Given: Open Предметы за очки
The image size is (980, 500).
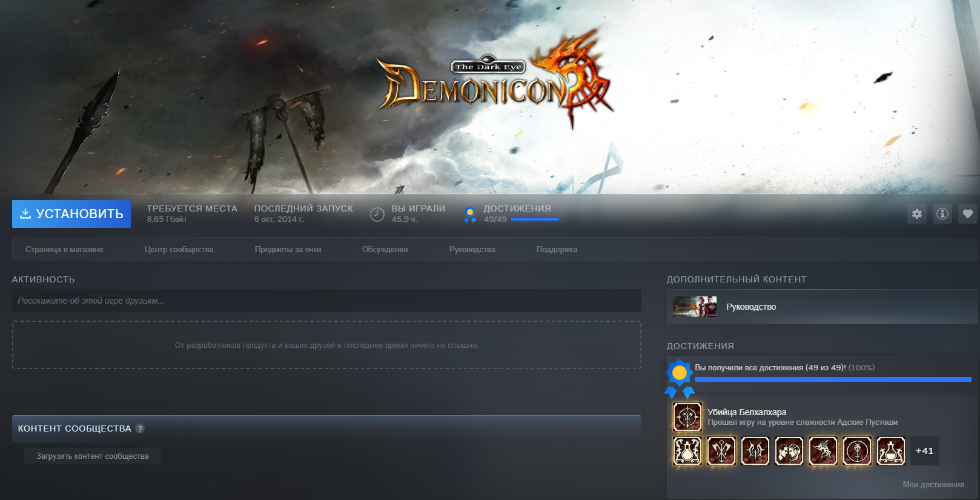Looking at the screenshot, I should (288, 250).
